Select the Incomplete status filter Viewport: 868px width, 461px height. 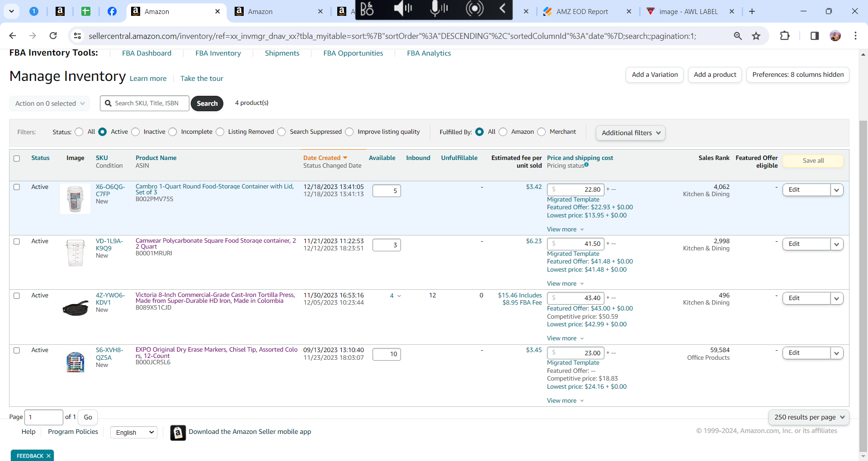tap(173, 132)
